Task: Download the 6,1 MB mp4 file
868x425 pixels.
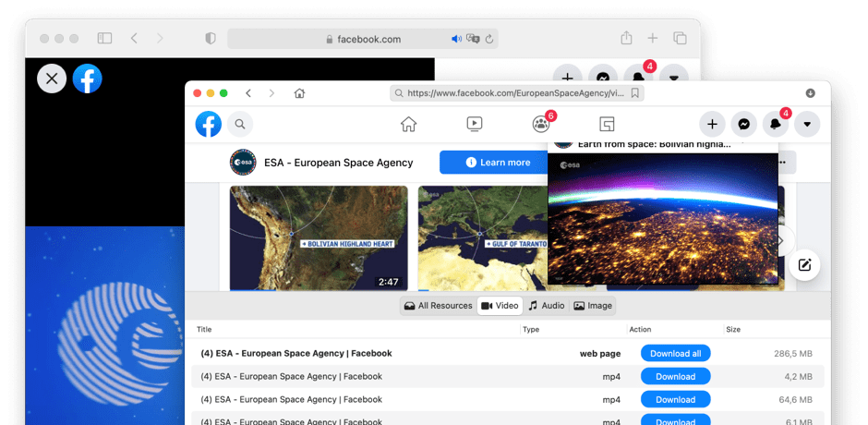Action: tap(675, 420)
